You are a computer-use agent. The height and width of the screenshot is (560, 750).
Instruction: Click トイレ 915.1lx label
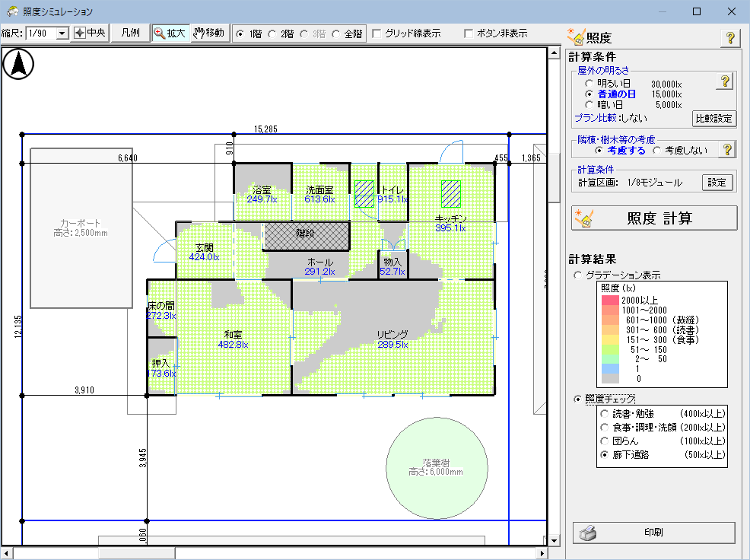pyautogui.click(x=392, y=194)
